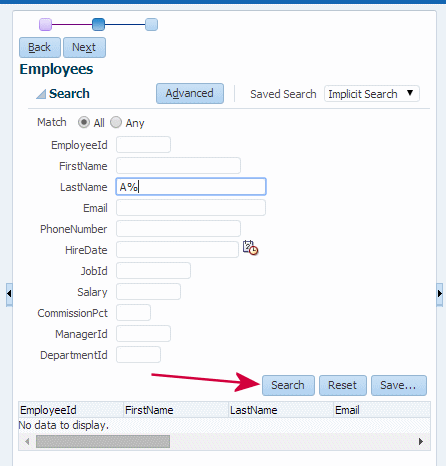Click the first train stop step icon
446x466 pixels.
coord(45,24)
